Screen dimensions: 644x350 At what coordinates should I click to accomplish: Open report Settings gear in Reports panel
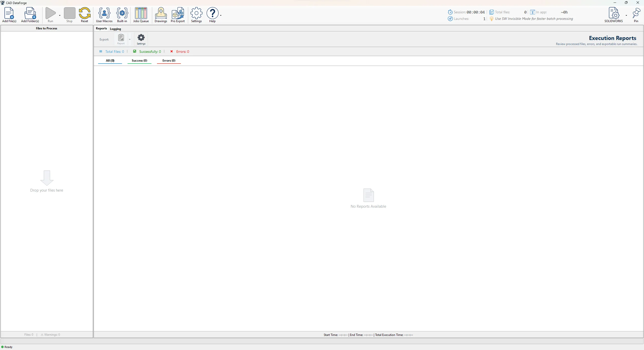[x=141, y=39]
